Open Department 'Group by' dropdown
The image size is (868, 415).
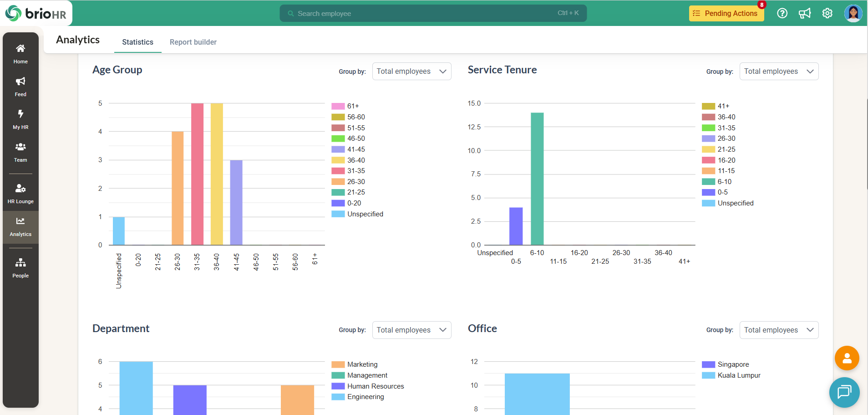(x=411, y=330)
